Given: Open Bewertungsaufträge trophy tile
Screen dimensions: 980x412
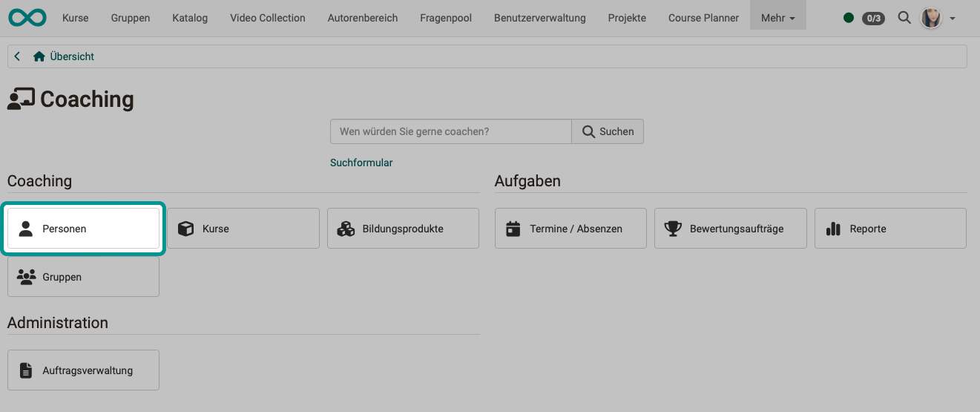Looking at the screenshot, I should tap(730, 229).
